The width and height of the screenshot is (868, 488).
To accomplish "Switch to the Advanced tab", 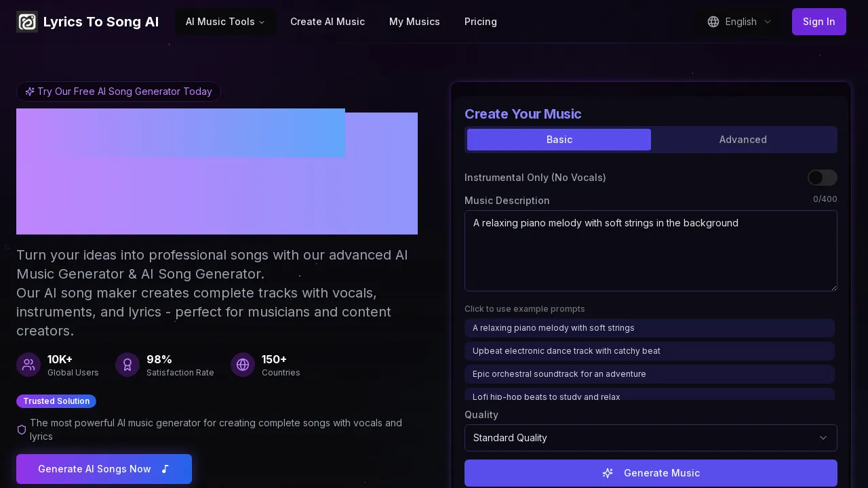I will click(743, 140).
